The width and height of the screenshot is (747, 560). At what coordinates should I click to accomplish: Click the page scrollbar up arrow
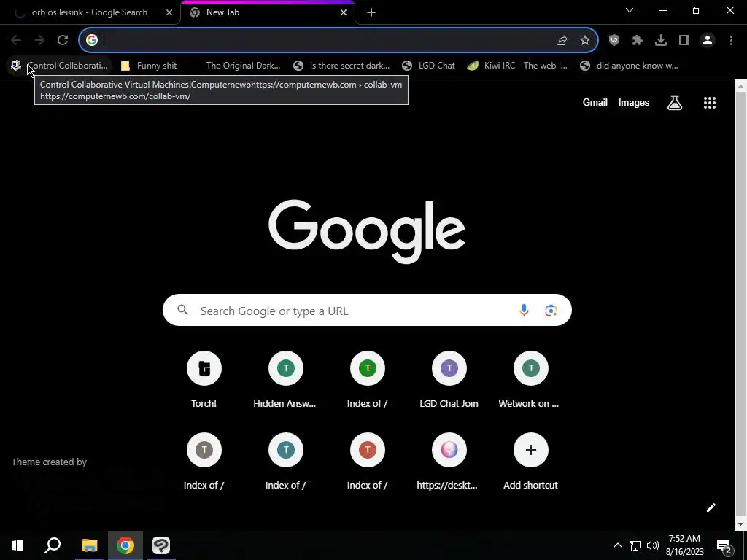(x=740, y=86)
